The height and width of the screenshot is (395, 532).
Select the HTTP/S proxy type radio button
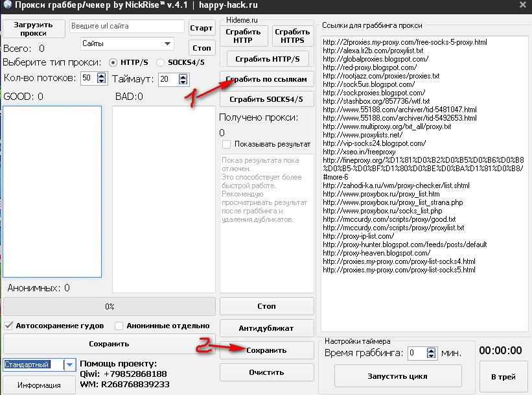pos(113,63)
